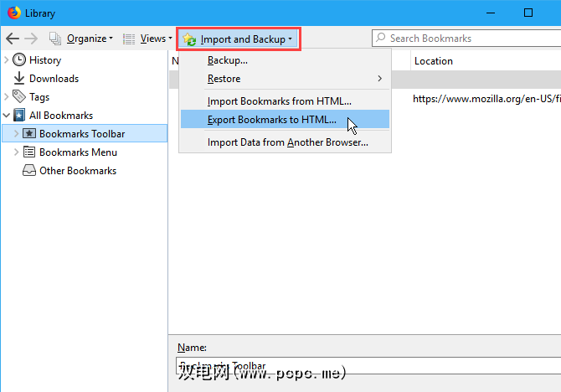Expand the Bookmarks Menu node

click(16, 152)
